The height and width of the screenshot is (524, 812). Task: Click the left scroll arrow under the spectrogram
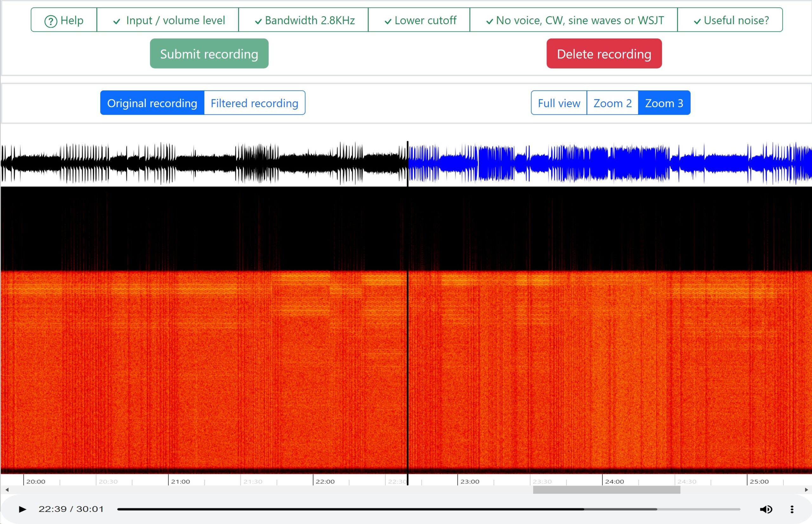click(x=7, y=490)
